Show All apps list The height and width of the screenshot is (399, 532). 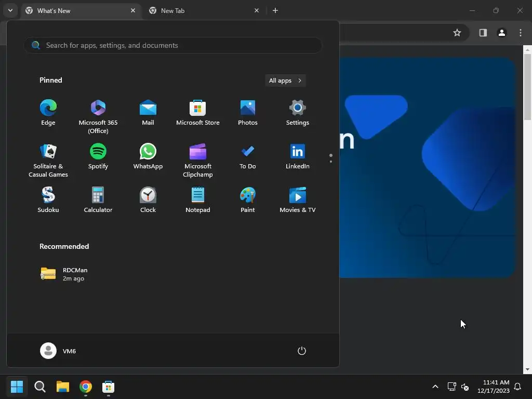pos(285,81)
